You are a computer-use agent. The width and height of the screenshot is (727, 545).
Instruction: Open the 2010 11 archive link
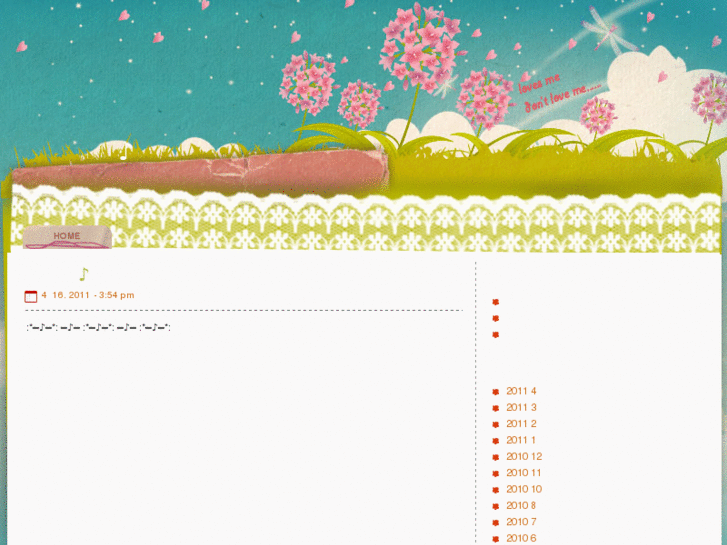click(x=523, y=473)
